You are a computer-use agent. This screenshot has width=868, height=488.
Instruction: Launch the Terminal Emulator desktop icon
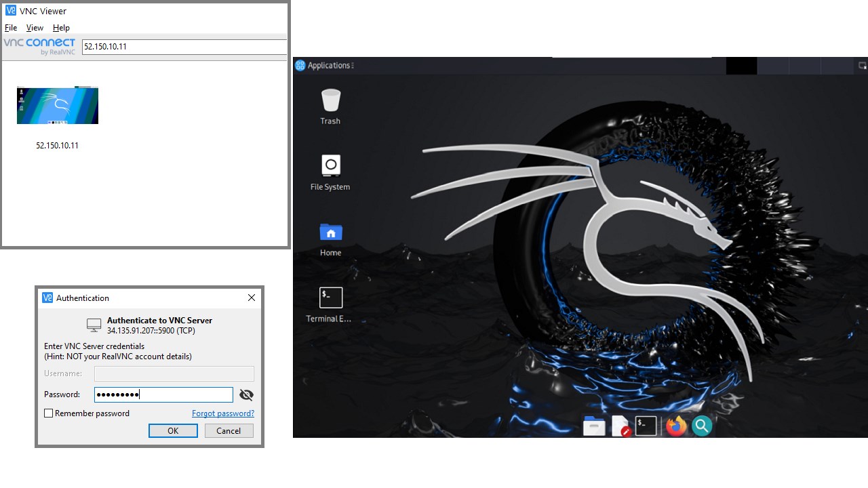point(330,305)
